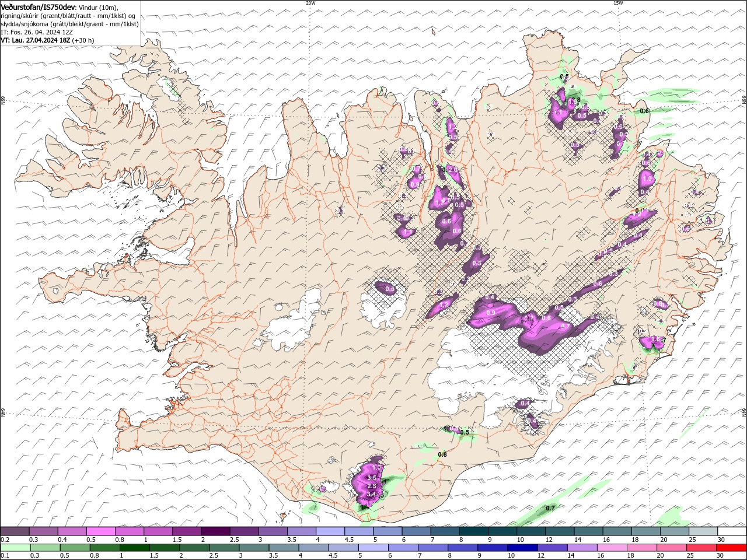
Task: Click the bright red 30 swatch in the legend
Action: 731,548
